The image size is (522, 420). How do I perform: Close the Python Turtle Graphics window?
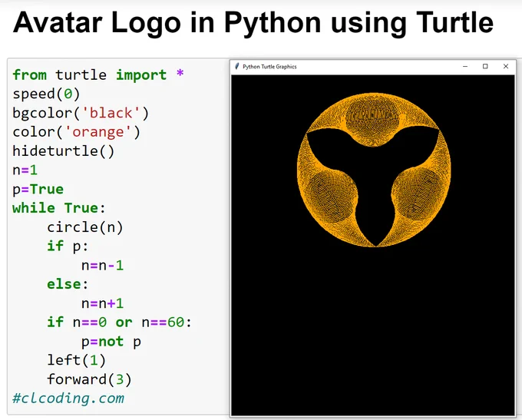tap(506, 66)
